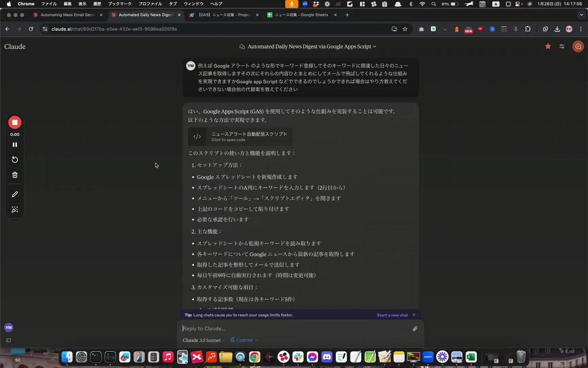
Task: Open Excel from the Dock
Action: pos(471,356)
